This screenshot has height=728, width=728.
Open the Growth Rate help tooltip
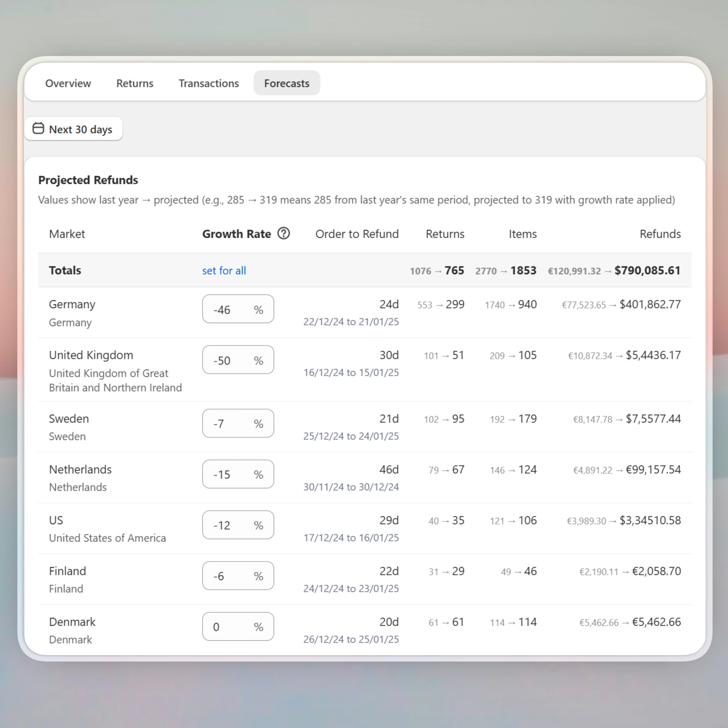tap(284, 234)
